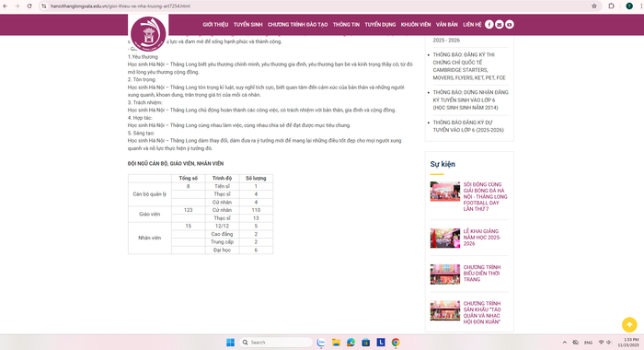
Task: Click the yellow back-to-top arrow button
Action: pyautogui.click(x=629, y=324)
